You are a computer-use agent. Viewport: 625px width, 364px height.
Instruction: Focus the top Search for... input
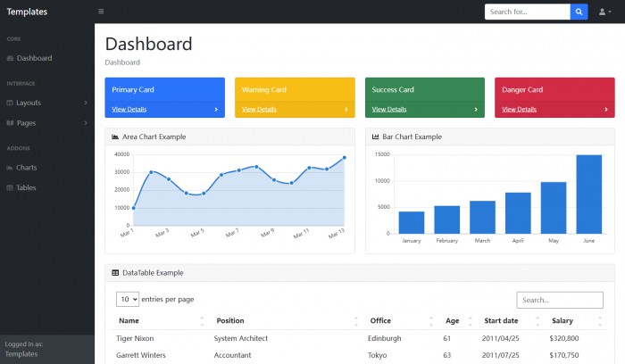(528, 12)
